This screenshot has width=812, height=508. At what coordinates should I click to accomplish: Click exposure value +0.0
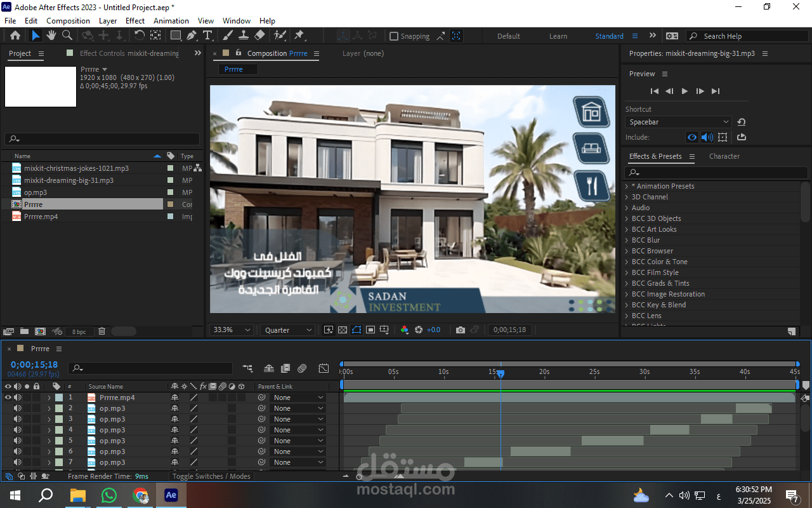pos(433,330)
